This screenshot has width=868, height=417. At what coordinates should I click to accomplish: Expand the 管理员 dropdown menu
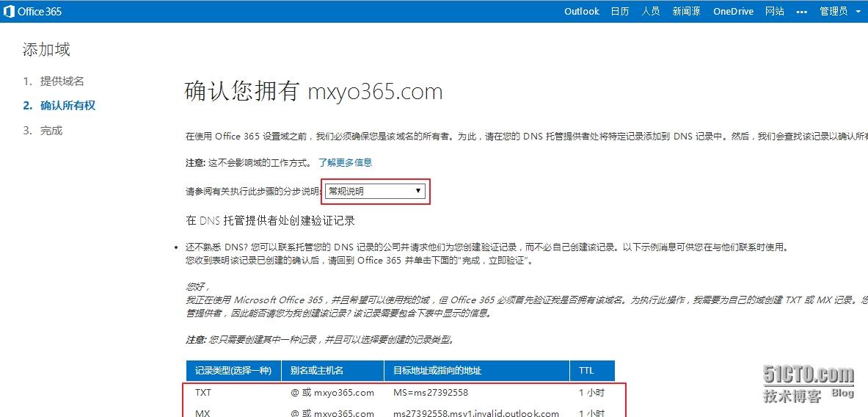click(x=839, y=11)
